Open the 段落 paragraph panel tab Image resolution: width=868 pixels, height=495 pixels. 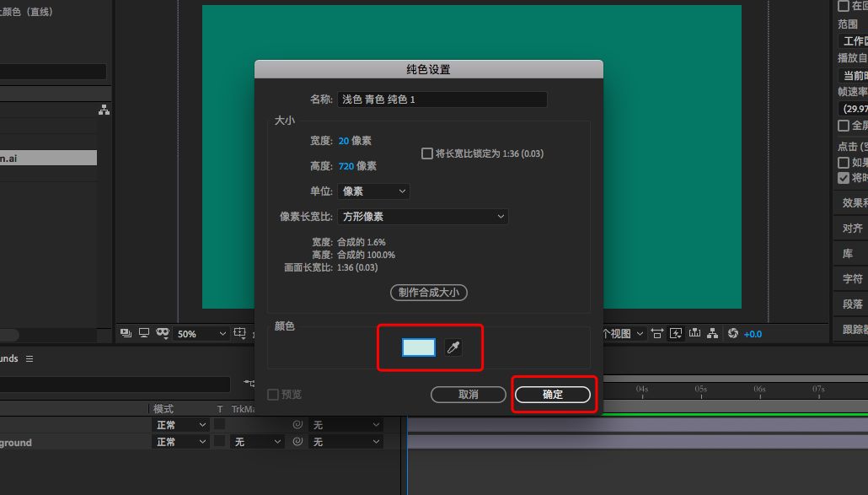[853, 304]
